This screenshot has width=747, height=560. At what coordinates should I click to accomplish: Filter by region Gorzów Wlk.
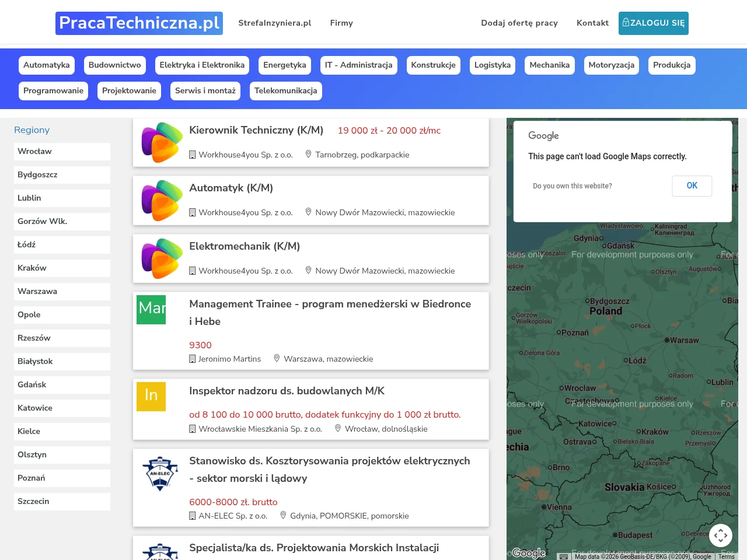[x=62, y=222]
